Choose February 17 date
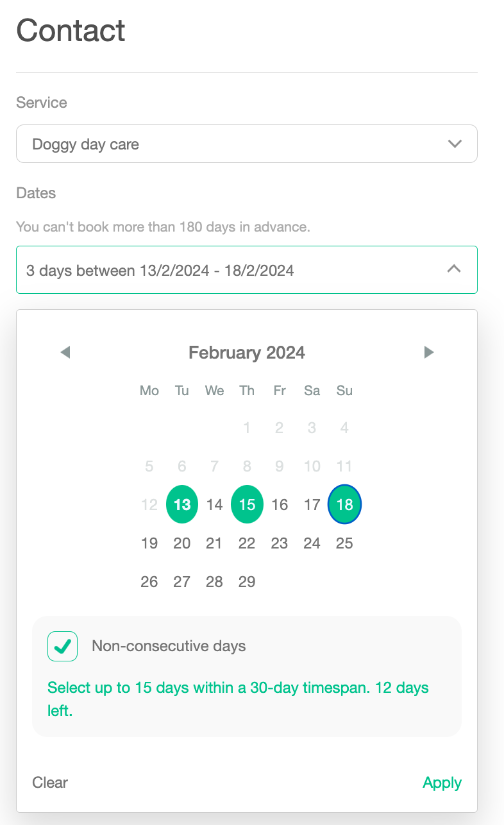Viewport: 504px width, 825px height. click(312, 505)
